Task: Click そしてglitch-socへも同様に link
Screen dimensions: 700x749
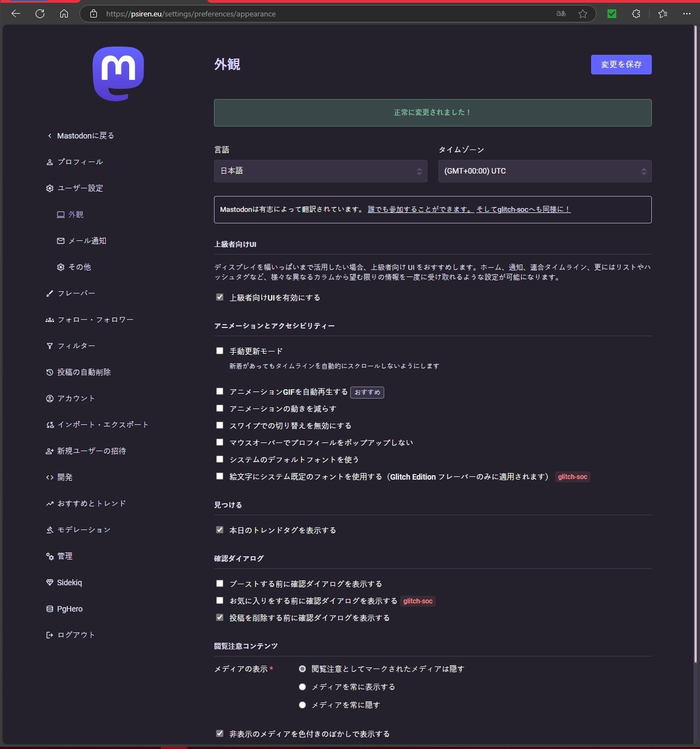Action: tap(523, 210)
